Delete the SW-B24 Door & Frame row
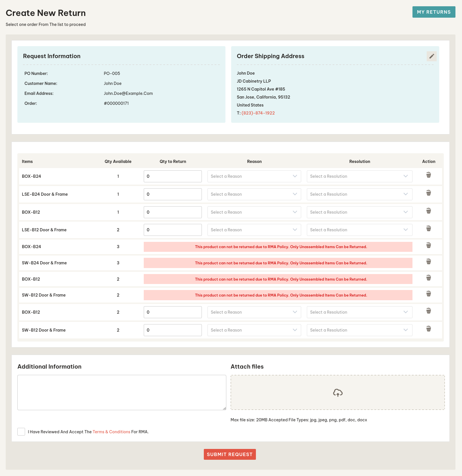Image resolution: width=462 pixels, height=476 pixels. pyautogui.click(x=428, y=262)
